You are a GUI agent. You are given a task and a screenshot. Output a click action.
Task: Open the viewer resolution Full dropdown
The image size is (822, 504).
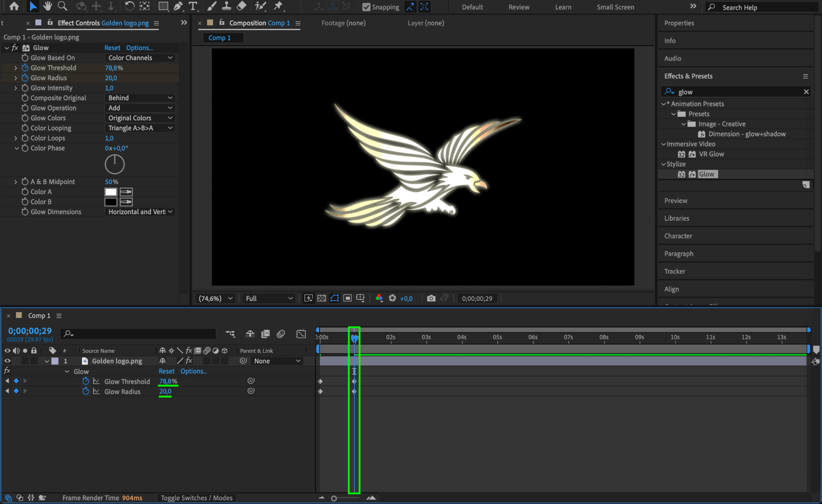[269, 298]
